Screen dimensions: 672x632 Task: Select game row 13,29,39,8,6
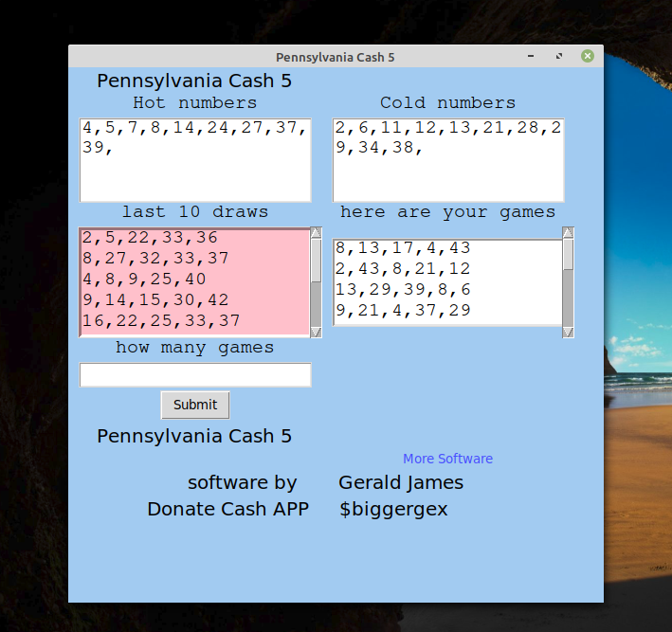point(403,290)
